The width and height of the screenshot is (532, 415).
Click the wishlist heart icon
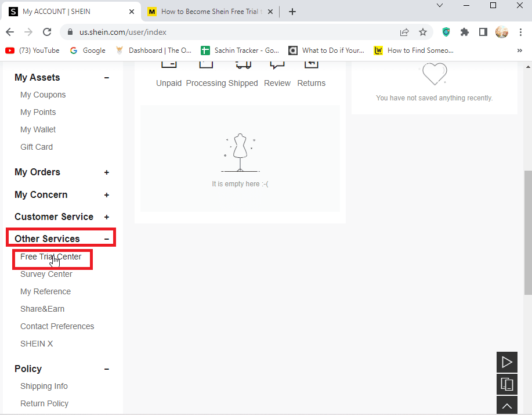pyautogui.click(x=435, y=74)
